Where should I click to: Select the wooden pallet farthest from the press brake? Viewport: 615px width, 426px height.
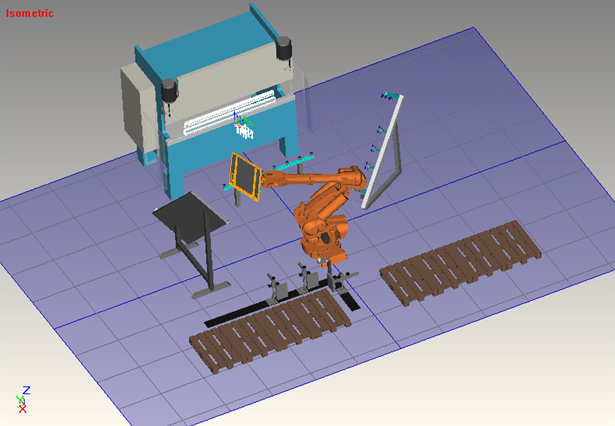click(461, 262)
